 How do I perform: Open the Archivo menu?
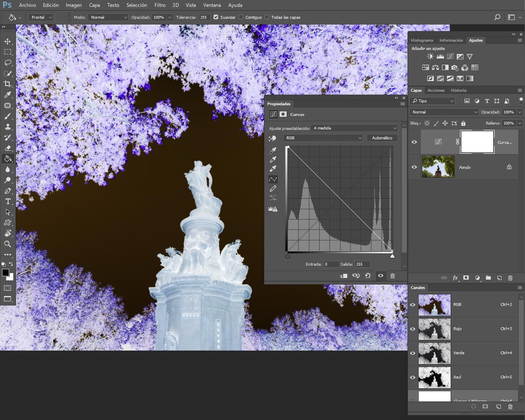[x=28, y=5]
